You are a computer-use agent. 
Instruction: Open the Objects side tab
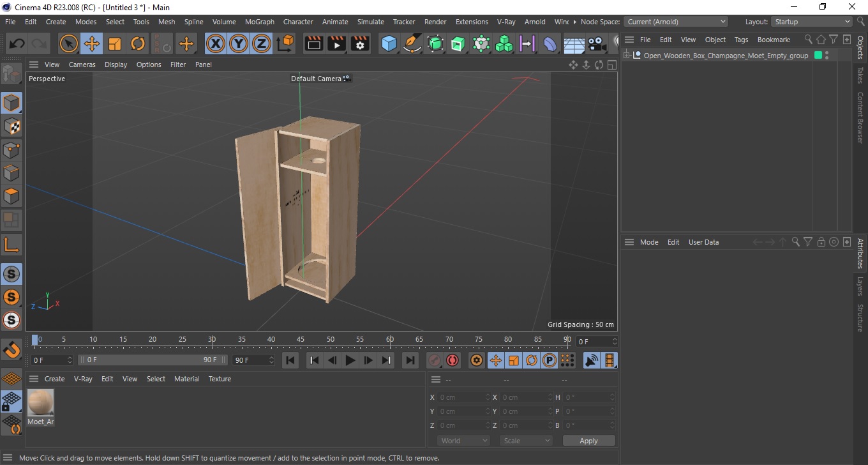[860, 47]
